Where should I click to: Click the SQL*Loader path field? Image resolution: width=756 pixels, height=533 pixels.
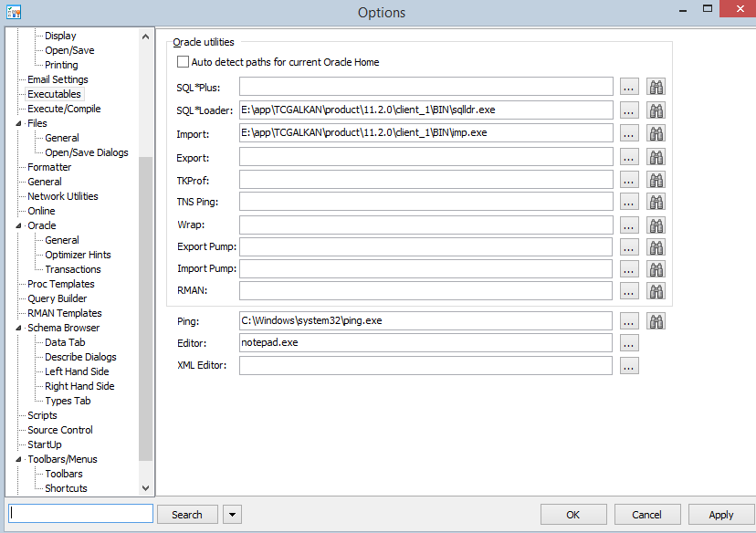click(426, 110)
